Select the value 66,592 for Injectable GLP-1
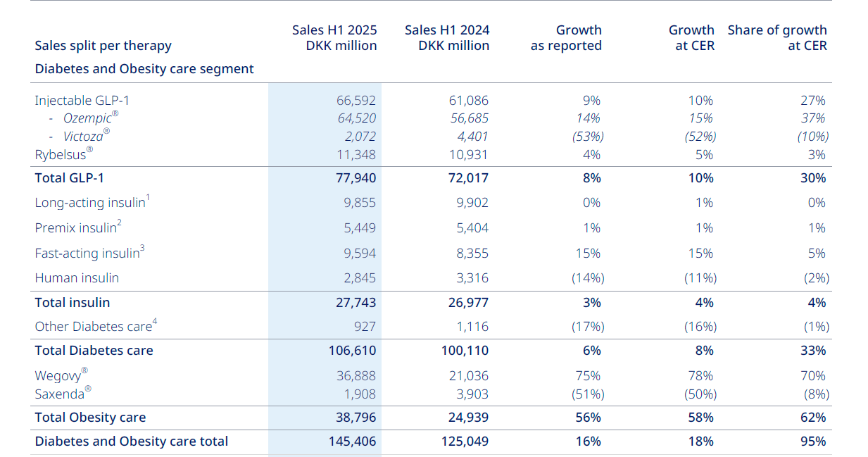 tap(356, 101)
